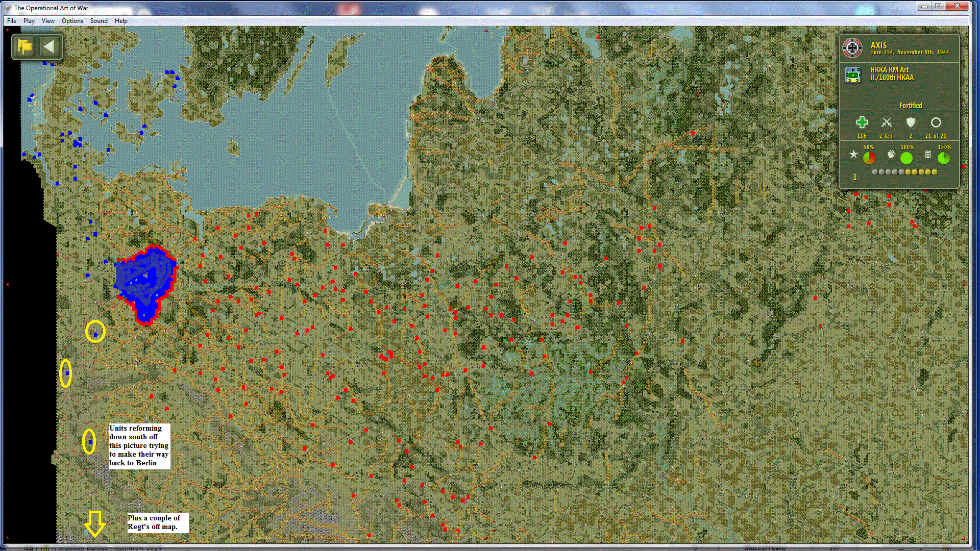Click the crossed swords attack icon

887,122
